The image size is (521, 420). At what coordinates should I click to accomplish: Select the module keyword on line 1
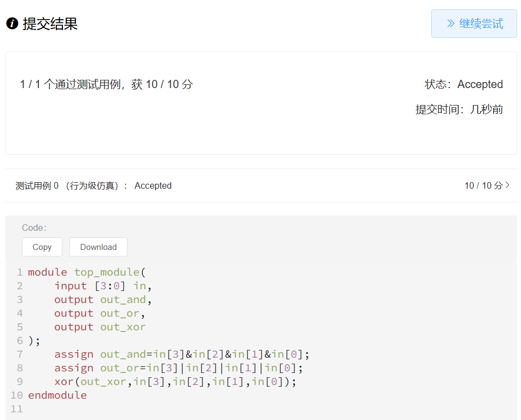[x=48, y=272]
